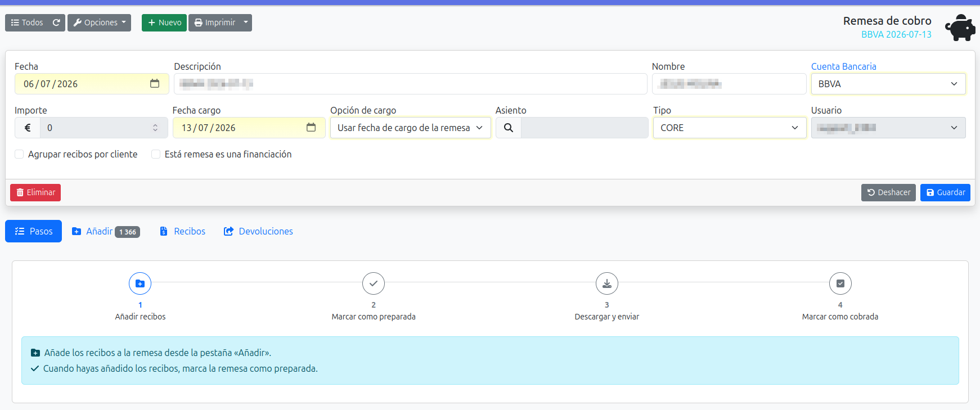Click step 3 Descargar y enviar icon

point(607,283)
